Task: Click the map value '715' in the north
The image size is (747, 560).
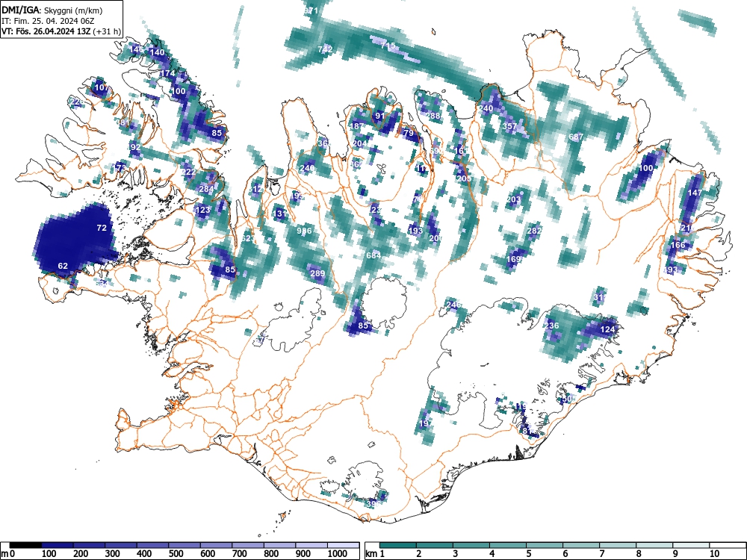Action: tap(388, 46)
